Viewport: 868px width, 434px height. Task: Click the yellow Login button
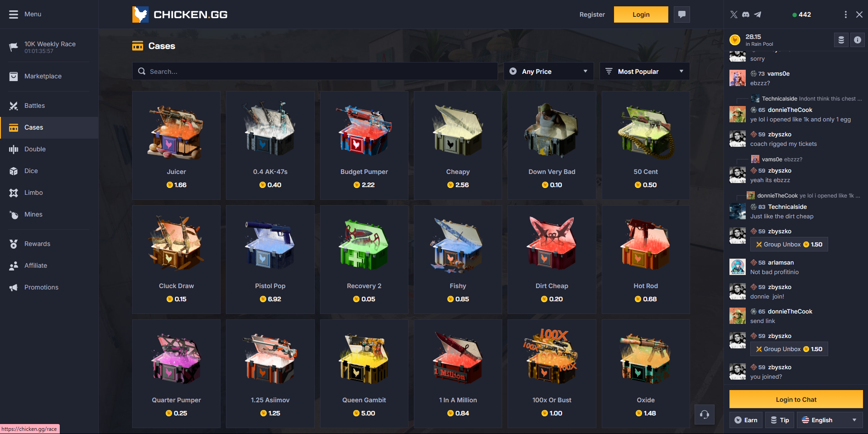pos(641,14)
